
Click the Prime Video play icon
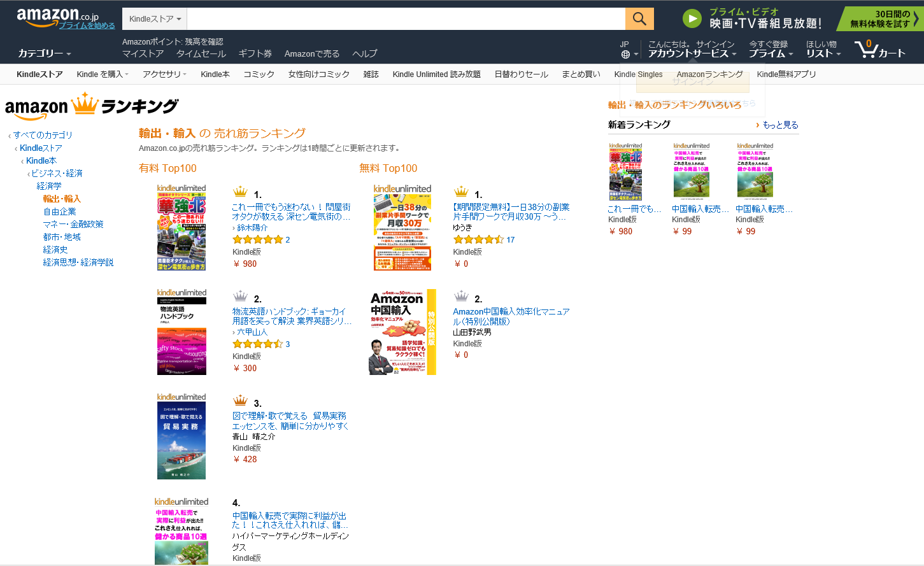(692, 18)
